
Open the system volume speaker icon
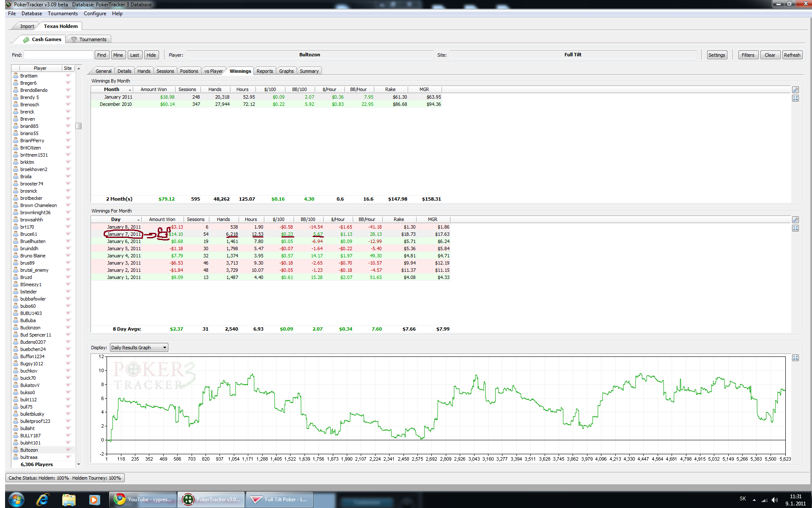(x=775, y=500)
